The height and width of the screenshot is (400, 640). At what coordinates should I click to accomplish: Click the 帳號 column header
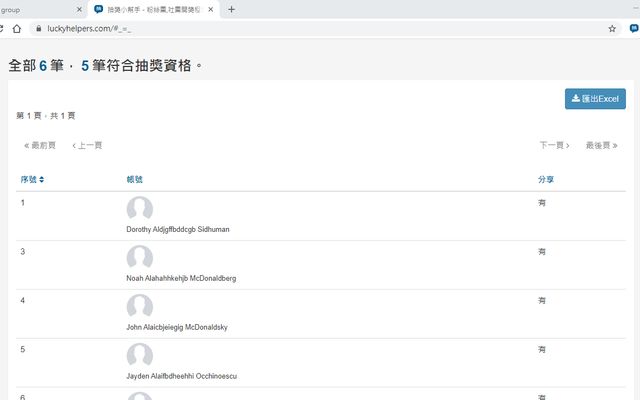(134, 180)
